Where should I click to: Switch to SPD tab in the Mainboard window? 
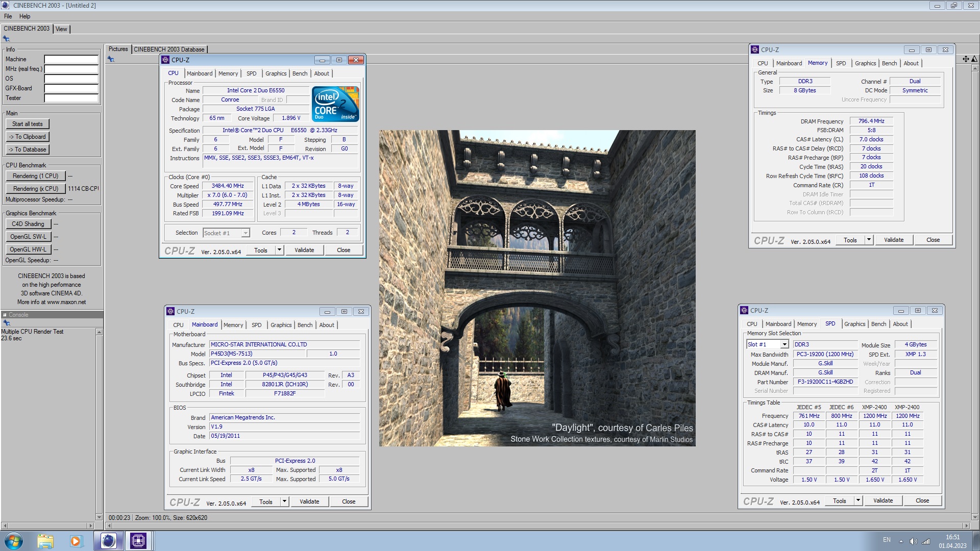256,325
